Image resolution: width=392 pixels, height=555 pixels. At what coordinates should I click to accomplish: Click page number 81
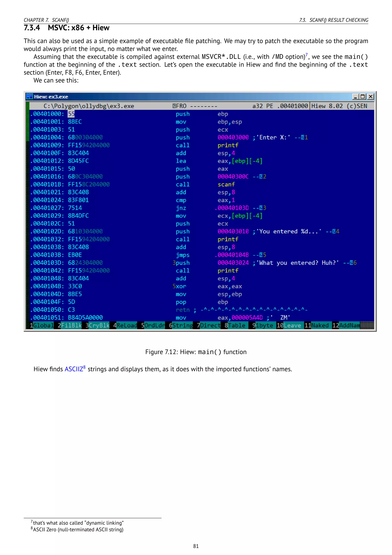(x=196, y=546)
